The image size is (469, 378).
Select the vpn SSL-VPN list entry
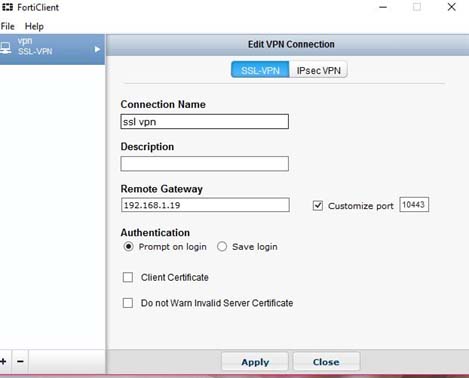tap(52, 49)
